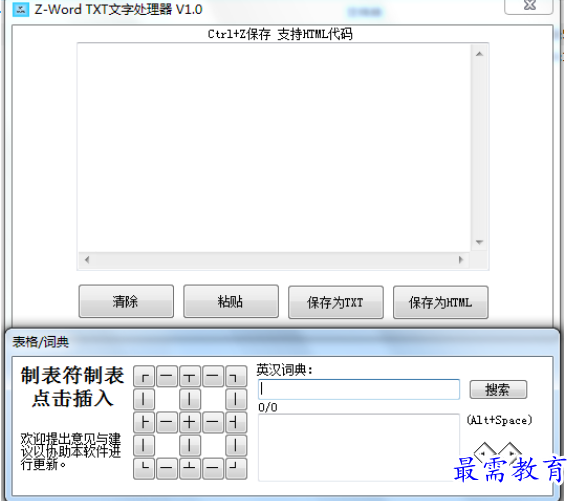
Task: Click the 搜索 search button
Action: pos(498,390)
